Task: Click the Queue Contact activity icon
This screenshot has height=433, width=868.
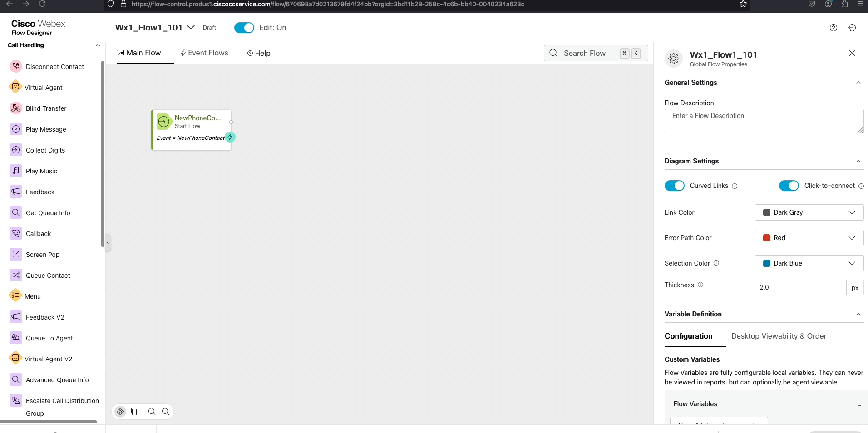Action: [16, 275]
